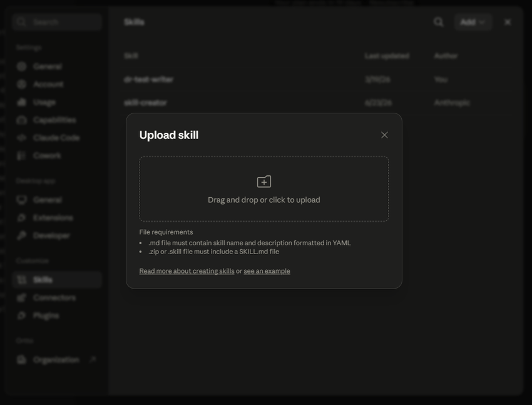The height and width of the screenshot is (405, 532).
Task: Select Skills in sidebar
Action: tap(57, 280)
